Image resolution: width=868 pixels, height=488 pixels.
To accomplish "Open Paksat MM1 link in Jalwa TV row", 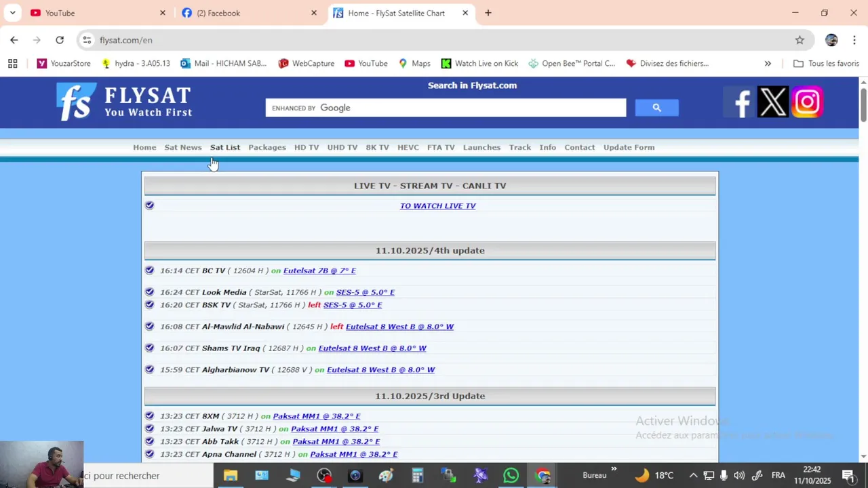I will 335,429.
